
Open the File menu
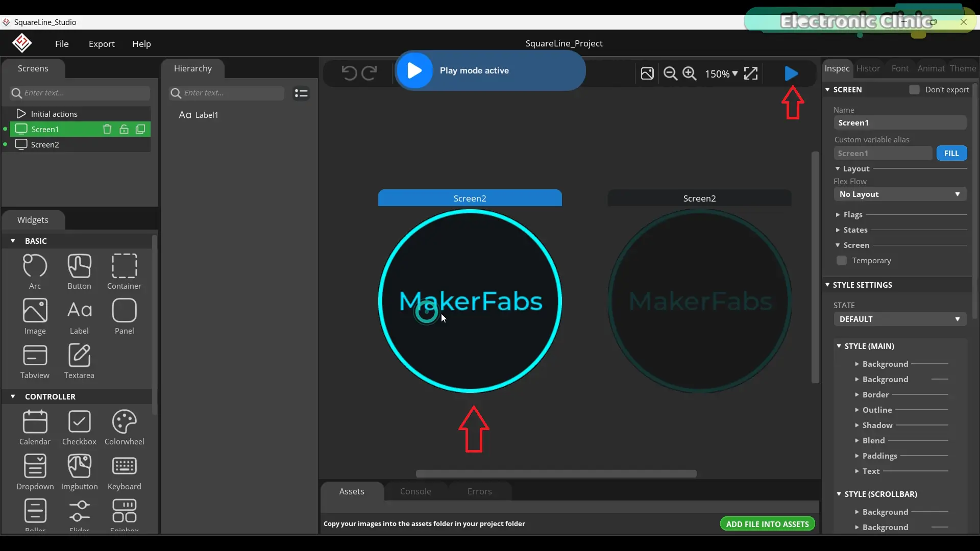[62, 44]
